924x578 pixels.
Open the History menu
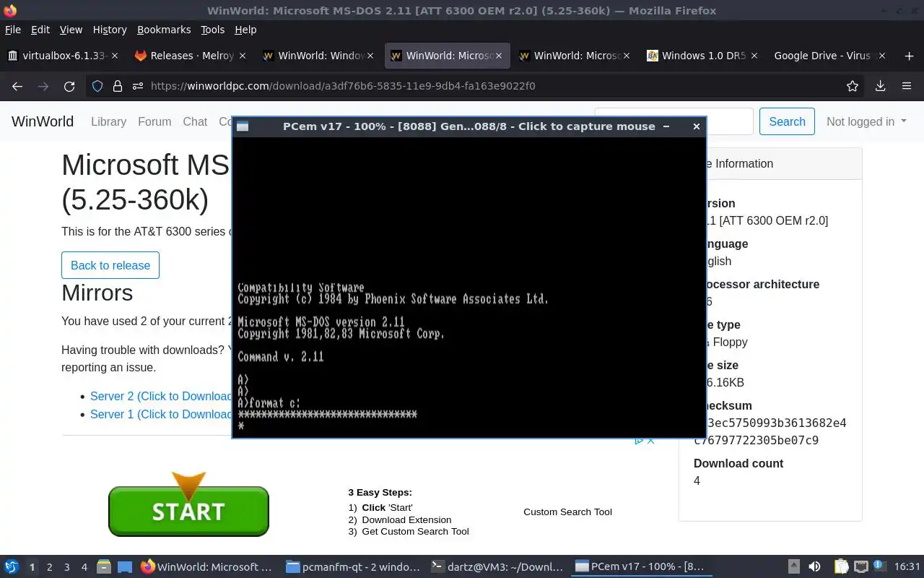[110, 30]
